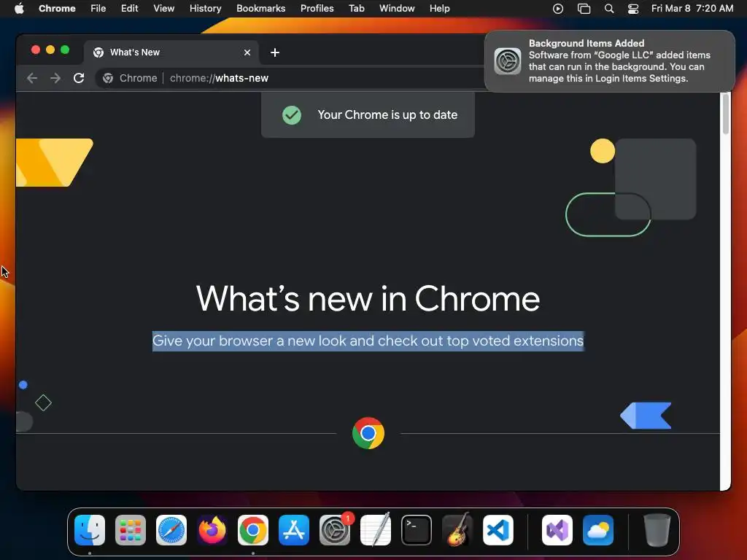The image size is (747, 560).
Task: Open the Edit menu
Action: click(129, 8)
